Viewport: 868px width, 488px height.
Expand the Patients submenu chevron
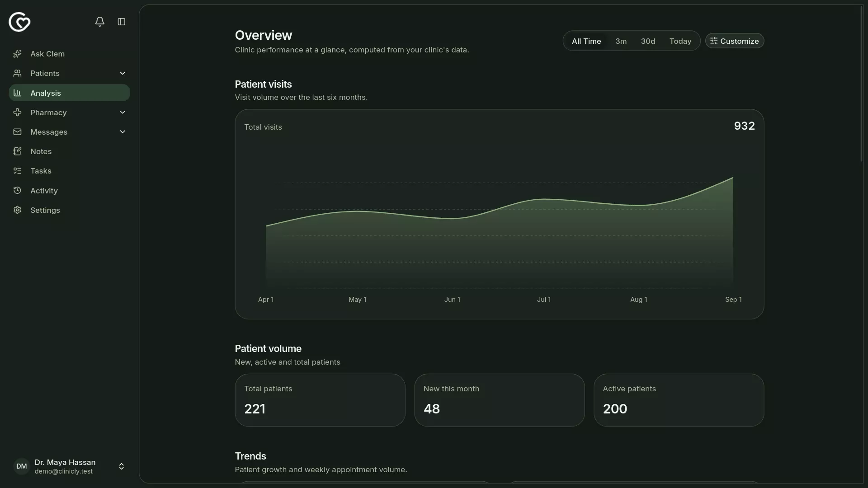[x=123, y=73]
